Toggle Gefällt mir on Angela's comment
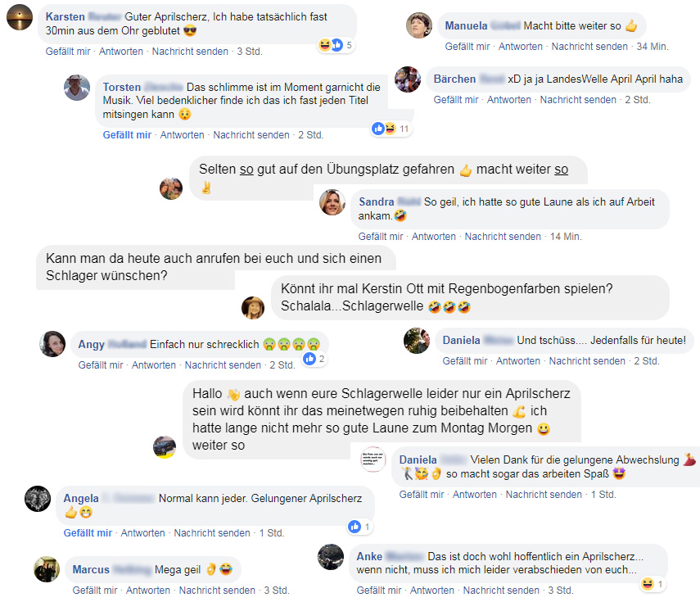The height and width of the screenshot is (602, 700). pyautogui.click(x=88, y=532)
